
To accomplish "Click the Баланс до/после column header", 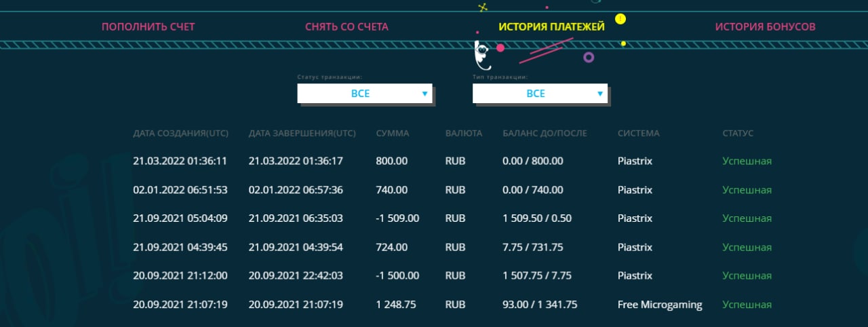I will pyautogui.click(x=545, y=133).
